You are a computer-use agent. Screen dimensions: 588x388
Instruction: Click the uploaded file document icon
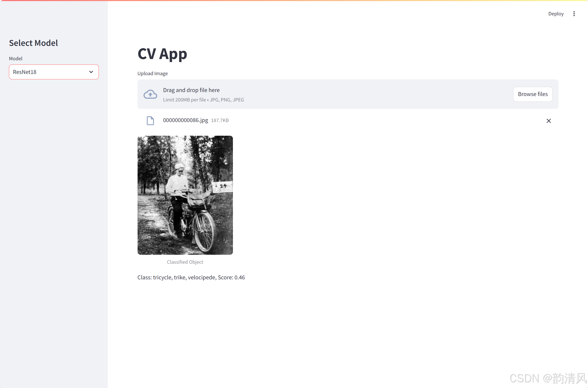point(150,121)
